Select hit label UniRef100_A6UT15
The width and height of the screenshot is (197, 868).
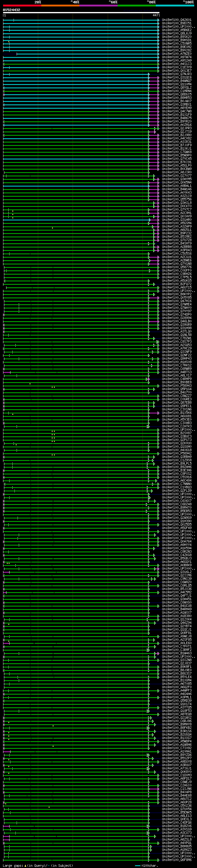tap(177, 287)
